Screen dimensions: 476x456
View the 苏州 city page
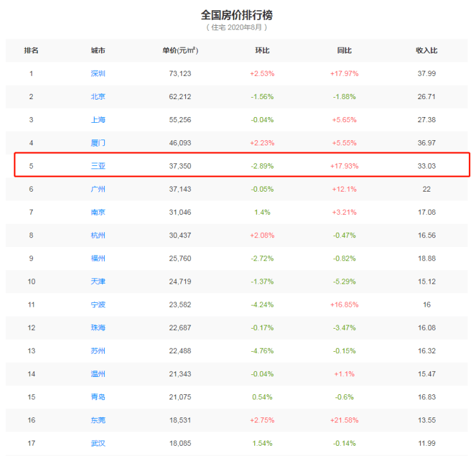98,351
